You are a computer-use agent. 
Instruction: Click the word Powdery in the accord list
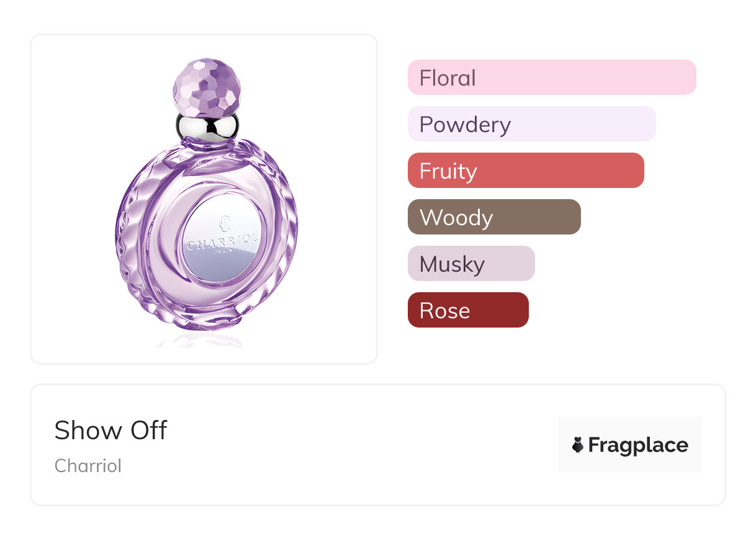point(465,124)
